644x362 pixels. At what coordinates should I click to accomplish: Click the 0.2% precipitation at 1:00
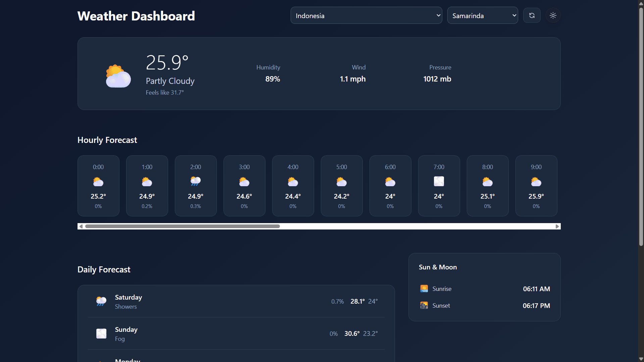pos(147,206)
